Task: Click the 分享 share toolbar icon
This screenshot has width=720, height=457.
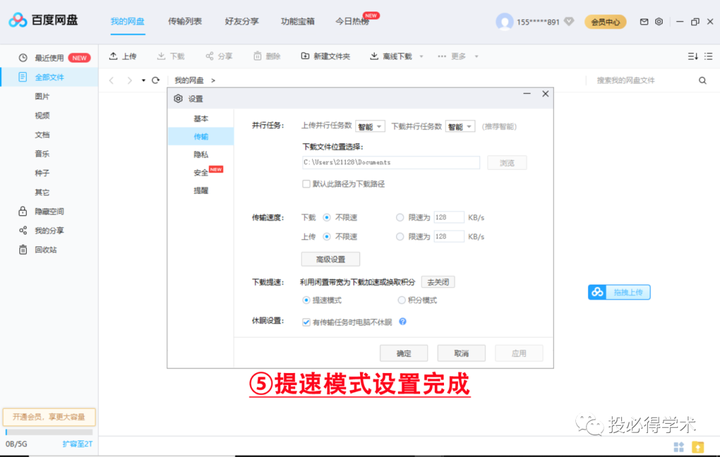Action: pos(209,56)
